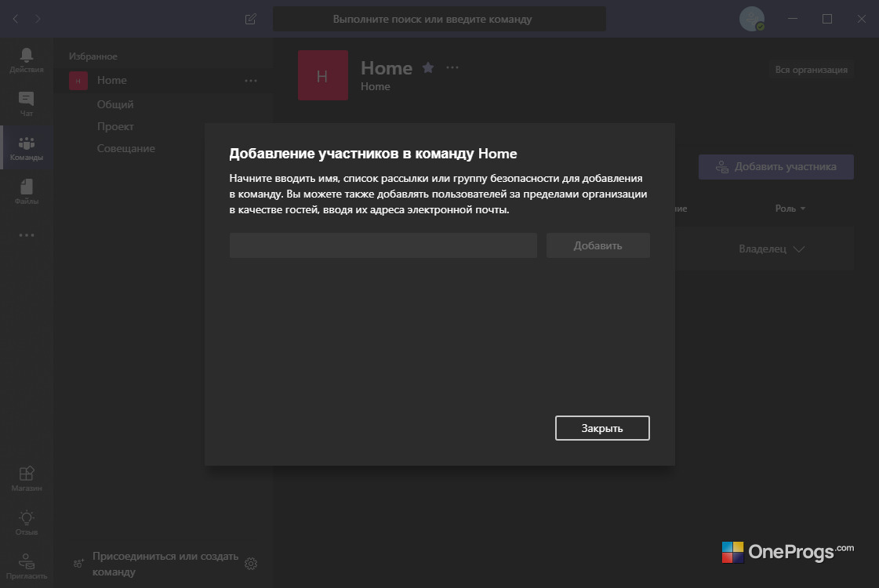Minimize the Teams window
Image resolution: width=879 pixels, height=588 pixels.
(793, 19)
